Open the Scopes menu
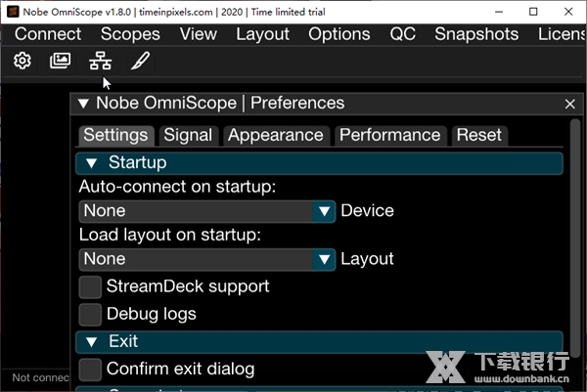The width and height of the screenshot is (587, 392). 130,33
